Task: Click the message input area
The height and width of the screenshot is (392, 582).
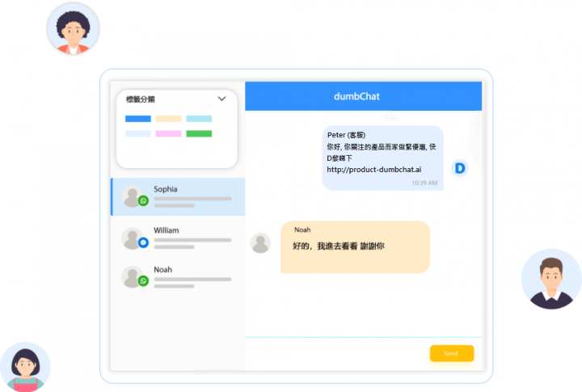Action: pos(337,353)
